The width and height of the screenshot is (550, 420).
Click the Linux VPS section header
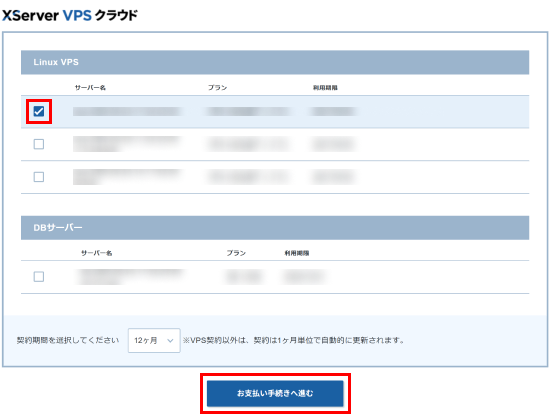click(x=275, y=62)
